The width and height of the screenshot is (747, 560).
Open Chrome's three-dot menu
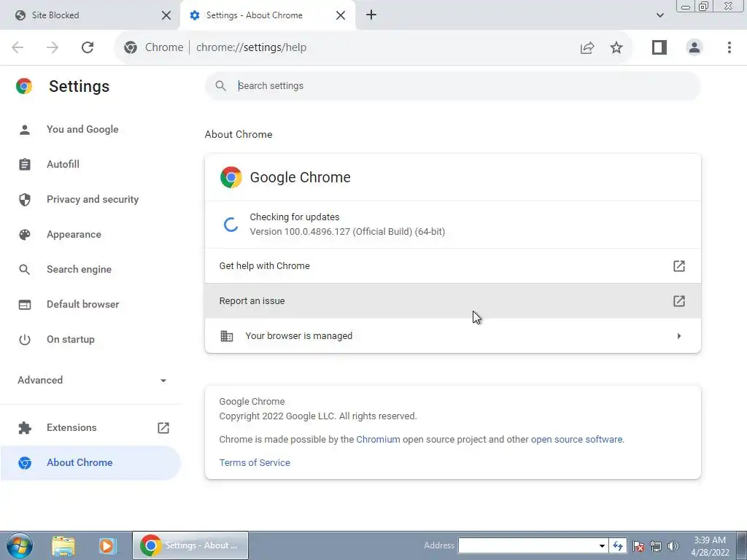[x=729, y=47]
